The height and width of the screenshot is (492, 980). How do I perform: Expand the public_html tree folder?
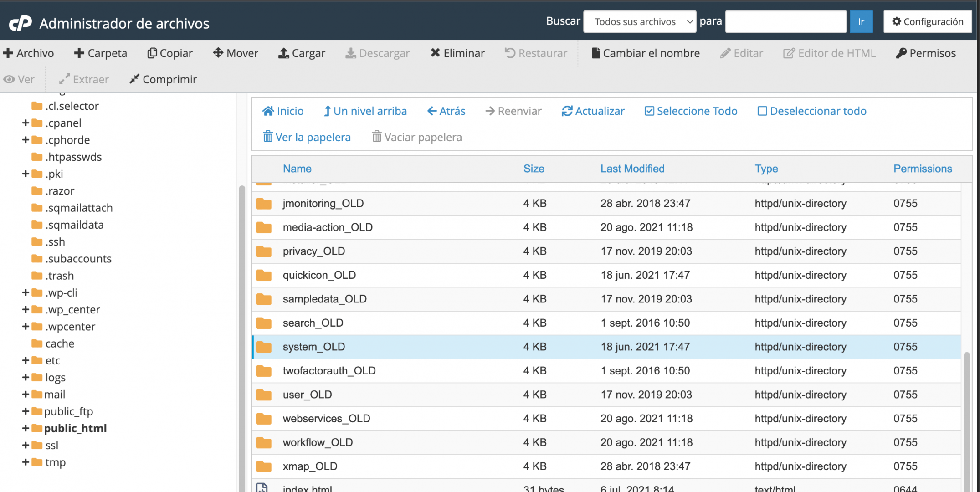coord(26,428)
